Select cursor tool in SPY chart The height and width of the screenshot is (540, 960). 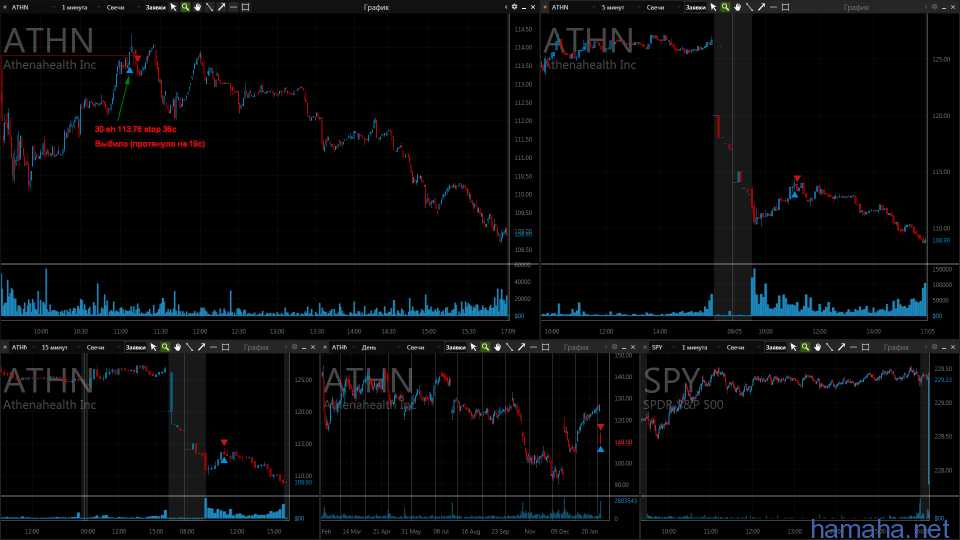[x=793, y=347]
